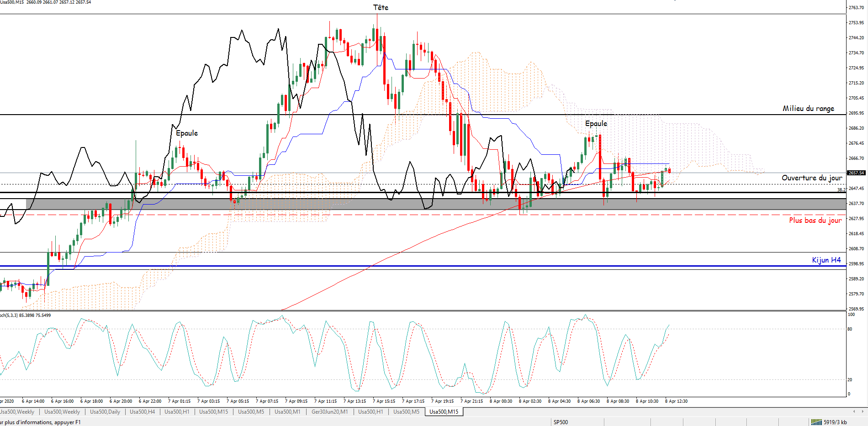Click the stochastic 20 level label
Screen dimensions: 868x426
pyautogui.click(x=850, y=379)
